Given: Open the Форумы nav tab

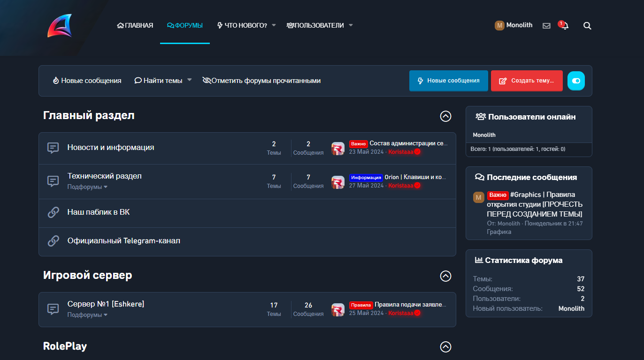Looking at the screenshot, I should (185, 25).
